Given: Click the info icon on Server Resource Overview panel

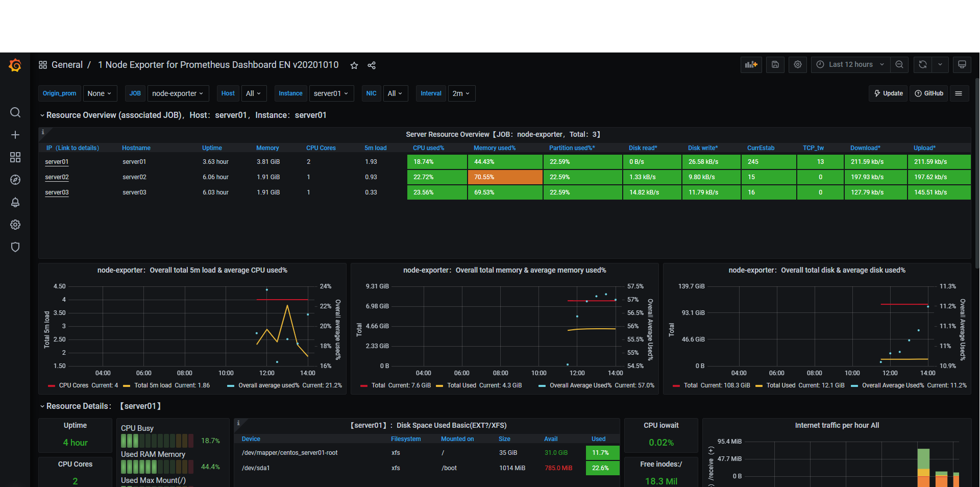Looking at the screenshot, I should point(43,132).
